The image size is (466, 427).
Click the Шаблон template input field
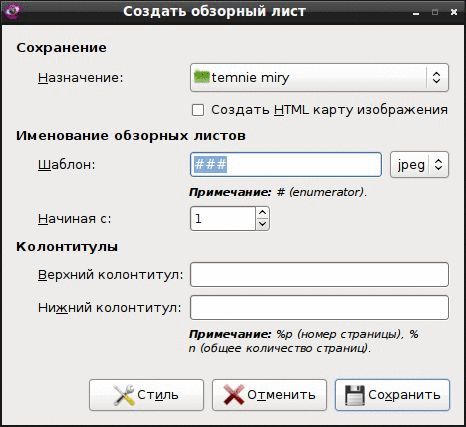pyautogui.click(x=286, y=165)
